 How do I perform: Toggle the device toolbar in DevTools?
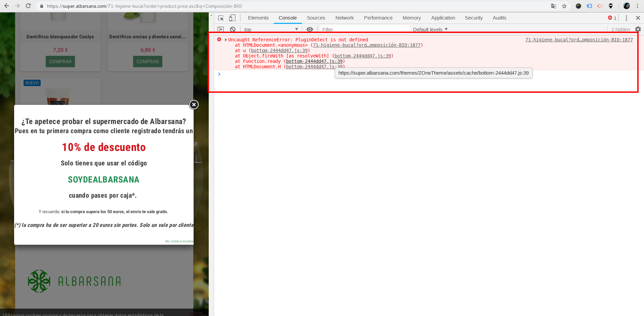pyautogui.click(x=232, y=18)
